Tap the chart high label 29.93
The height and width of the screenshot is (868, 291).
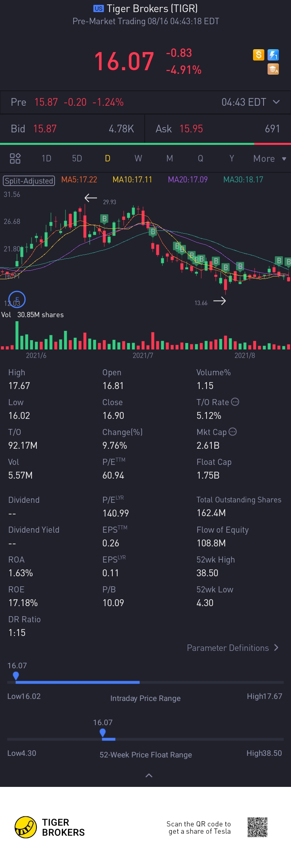click(x=110, y=202)
